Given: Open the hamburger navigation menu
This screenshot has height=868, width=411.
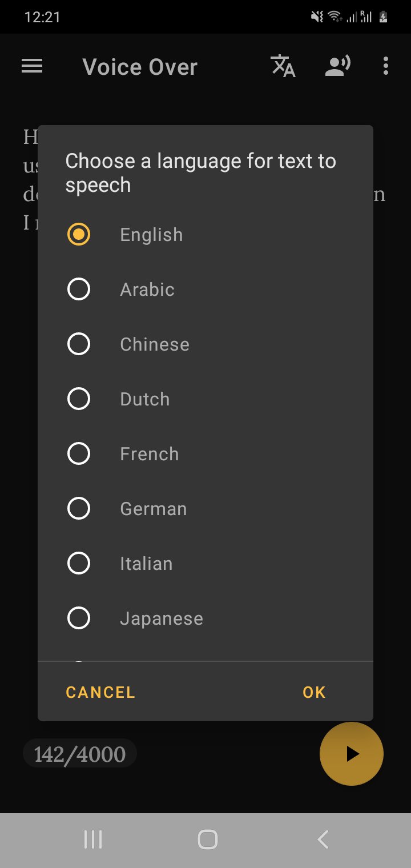Looking at the screenshot, I should [x=32, y=67].
